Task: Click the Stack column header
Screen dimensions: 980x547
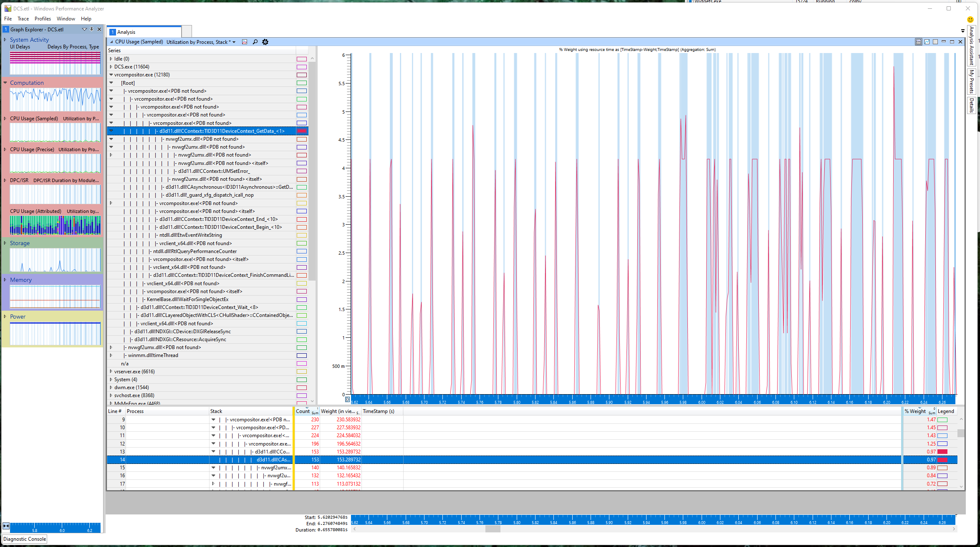Action: pyautogui.click(x=250, y=411)
